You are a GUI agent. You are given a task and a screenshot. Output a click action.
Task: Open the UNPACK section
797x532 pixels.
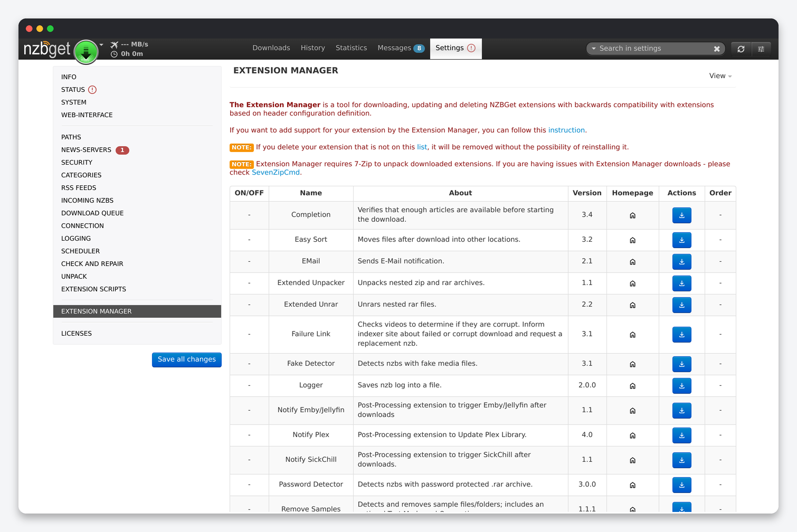pos(74,277)
